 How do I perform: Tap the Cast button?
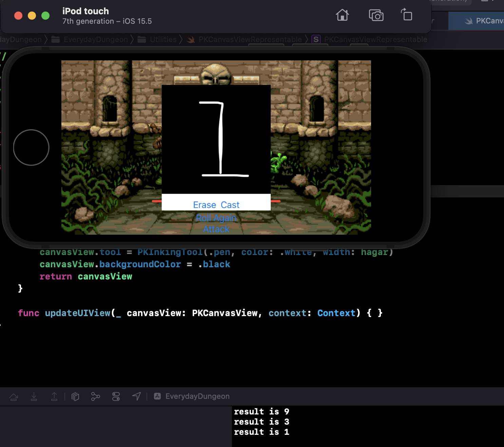point(230,205)
